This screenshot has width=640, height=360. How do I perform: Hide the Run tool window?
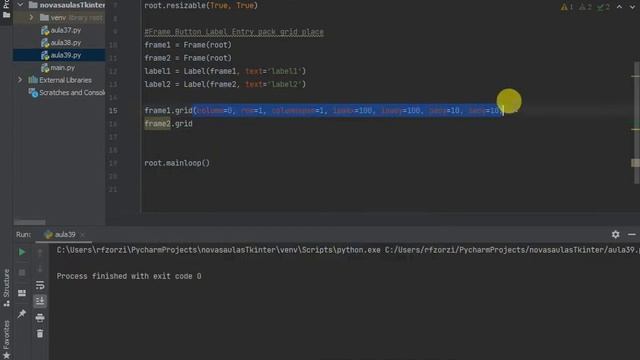coord(632,234)
